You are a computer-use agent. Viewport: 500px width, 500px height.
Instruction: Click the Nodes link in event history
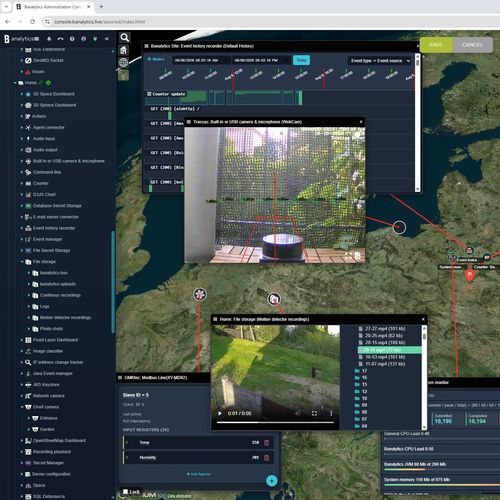[x=156, y=59]
